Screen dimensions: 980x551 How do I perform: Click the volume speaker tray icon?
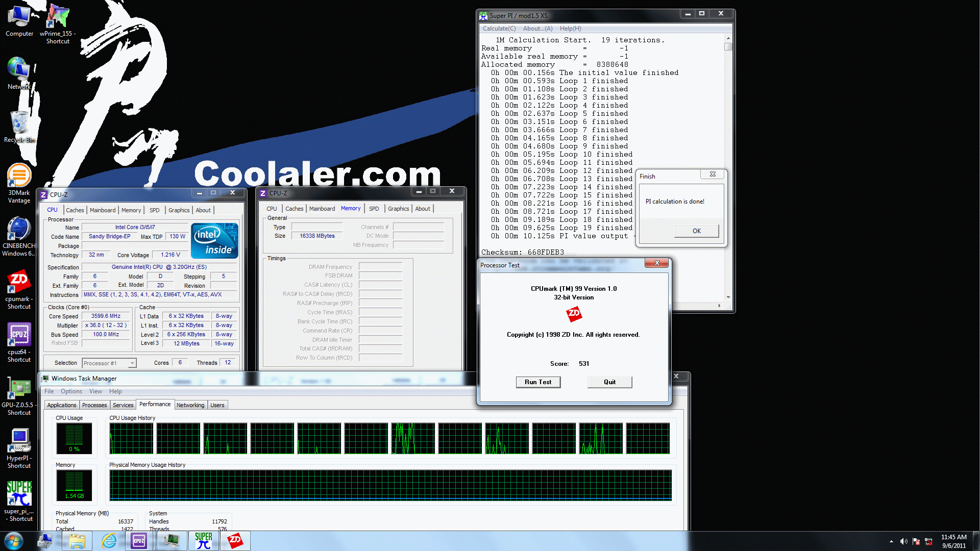(x=903, y=541)
